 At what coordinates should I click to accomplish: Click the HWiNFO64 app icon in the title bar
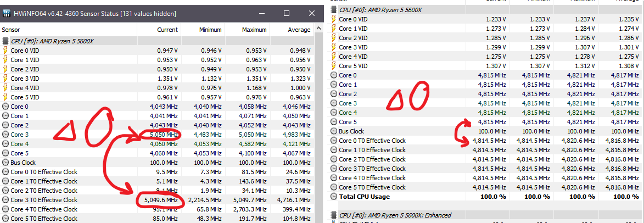(7, 14)
